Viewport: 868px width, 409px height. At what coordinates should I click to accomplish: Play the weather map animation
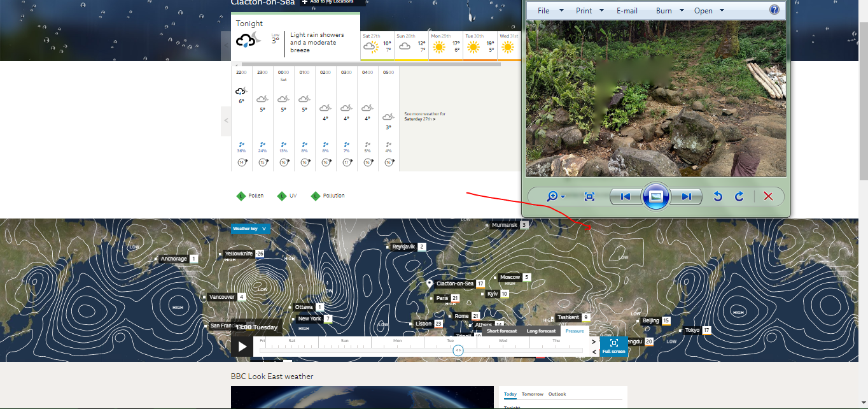tap(242, 347)
